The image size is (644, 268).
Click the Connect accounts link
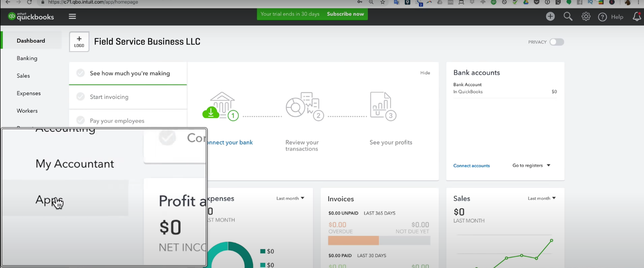pos(471,166)
